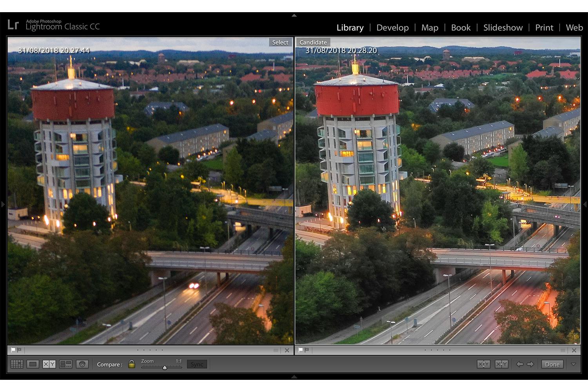Screen dimensions: 588x392
Task: Go to next photo with right arrow
Action: pos(530,364)
